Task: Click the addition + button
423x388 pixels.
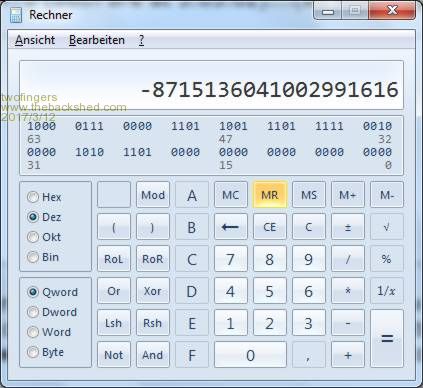Action: (348, 355)
